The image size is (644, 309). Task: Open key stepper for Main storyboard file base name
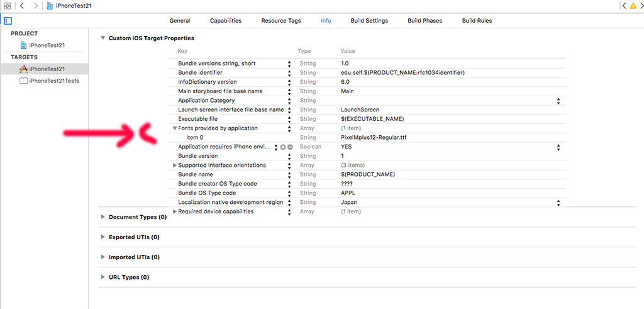(289, 91)
